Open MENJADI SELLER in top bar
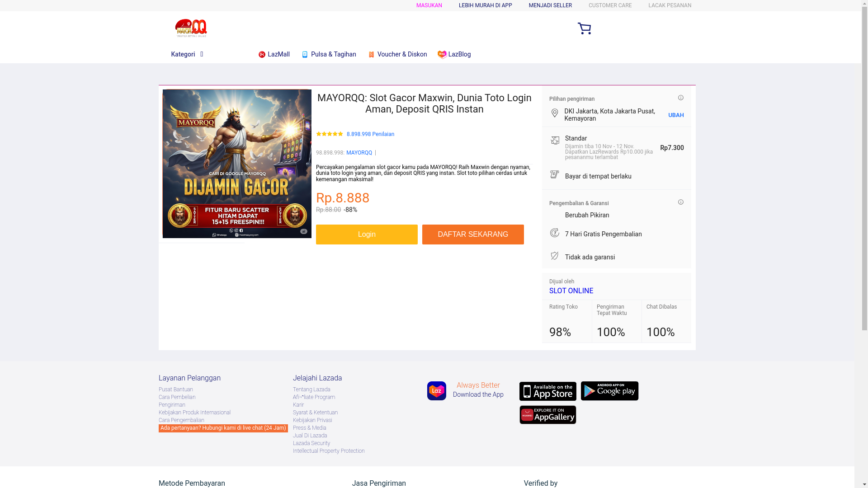 click(x=550, y=5)
